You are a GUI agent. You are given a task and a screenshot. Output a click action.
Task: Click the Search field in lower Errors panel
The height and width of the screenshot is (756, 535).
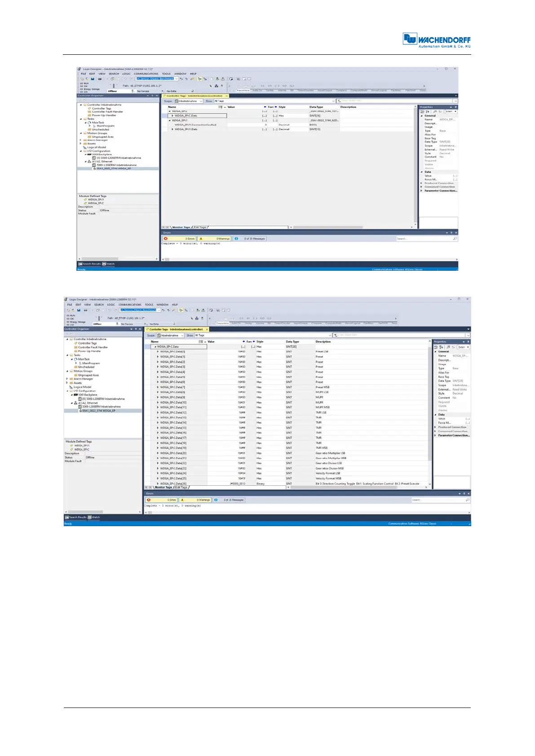pos(438,500)
